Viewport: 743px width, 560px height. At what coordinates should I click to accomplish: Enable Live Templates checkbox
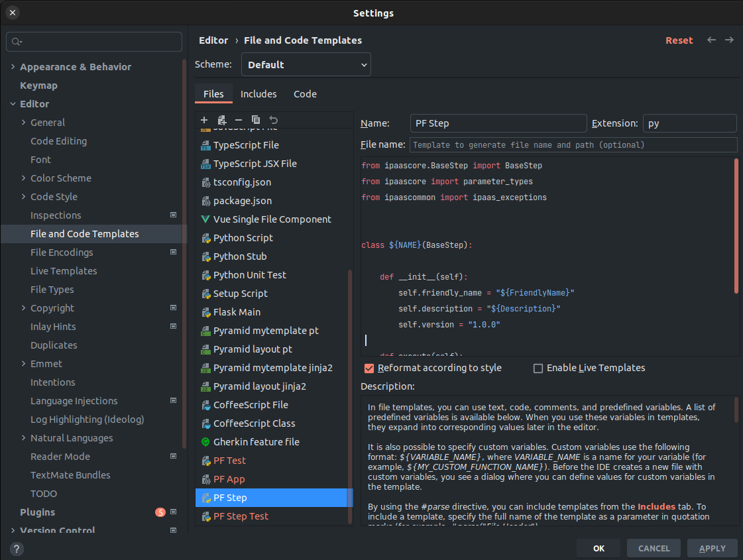coord(538,368)
